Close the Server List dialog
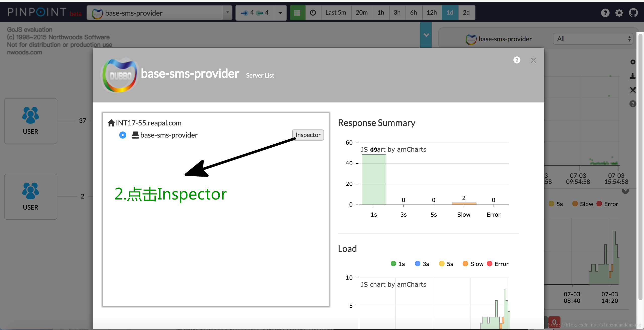The image size is (644, 330). coord(534,60)
